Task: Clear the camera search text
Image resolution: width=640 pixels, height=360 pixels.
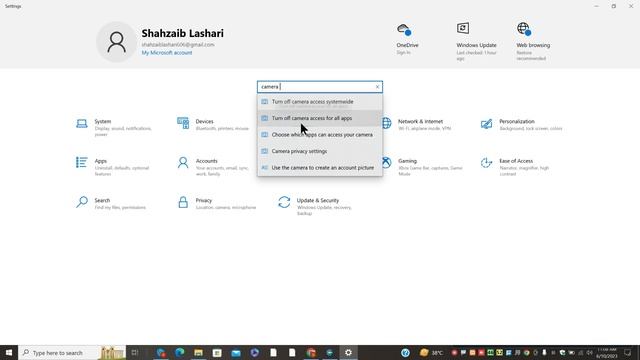Action: pyautogui.click(x=377, y=87)
